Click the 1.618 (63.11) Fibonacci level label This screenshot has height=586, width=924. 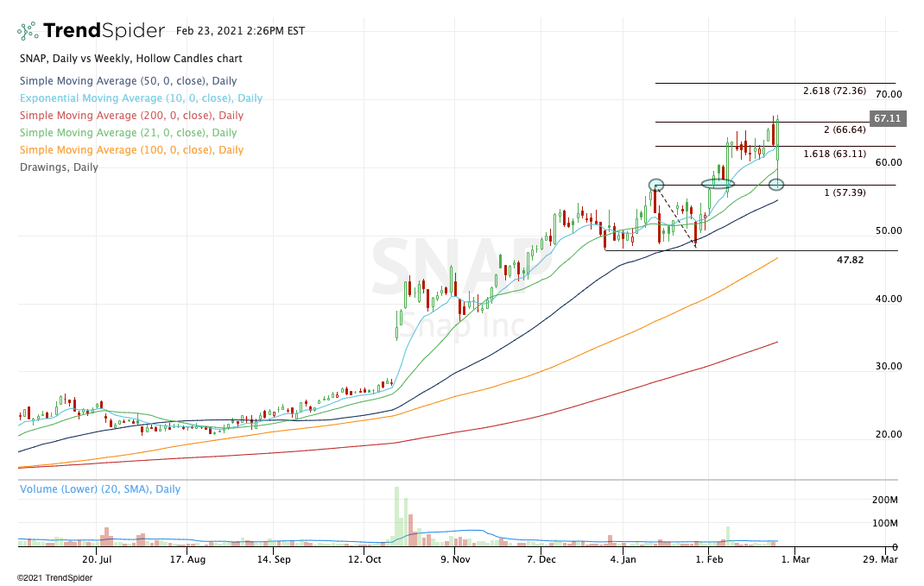coord(833,154)
